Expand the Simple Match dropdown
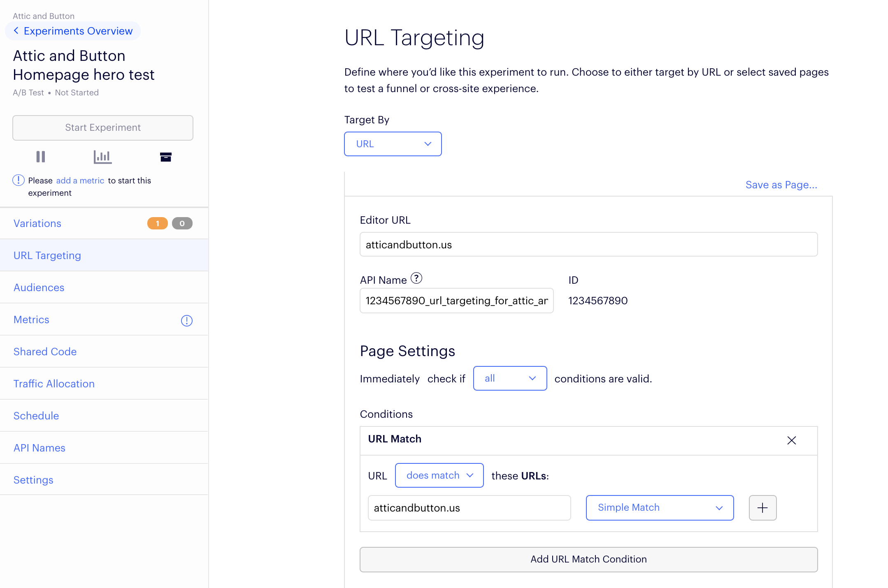The image size is (888, 588). [659, 508]
